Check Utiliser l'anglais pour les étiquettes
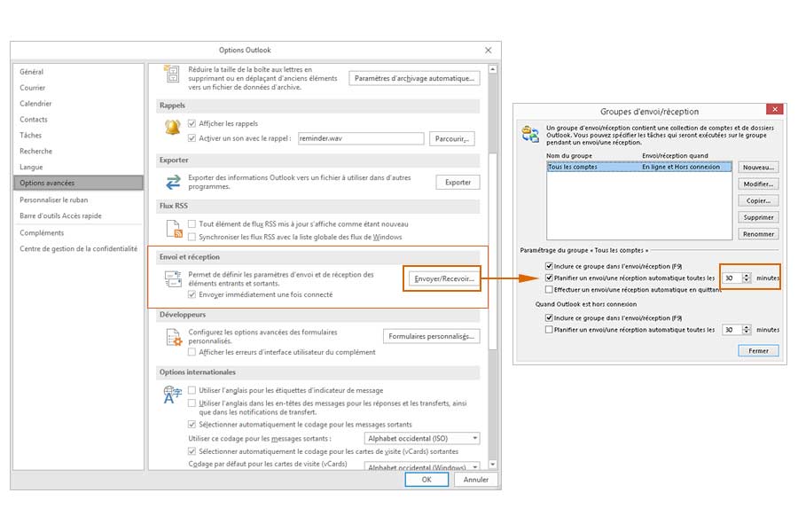 click(x=192, y=390)
